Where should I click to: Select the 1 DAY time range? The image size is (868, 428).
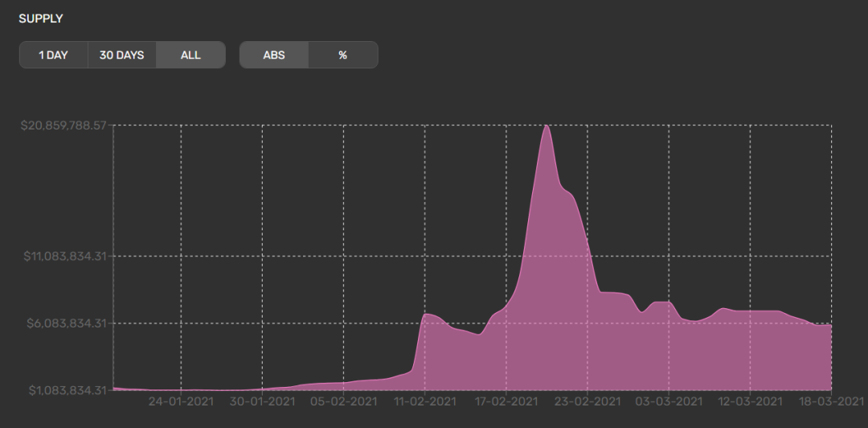(x=53, y=55)
